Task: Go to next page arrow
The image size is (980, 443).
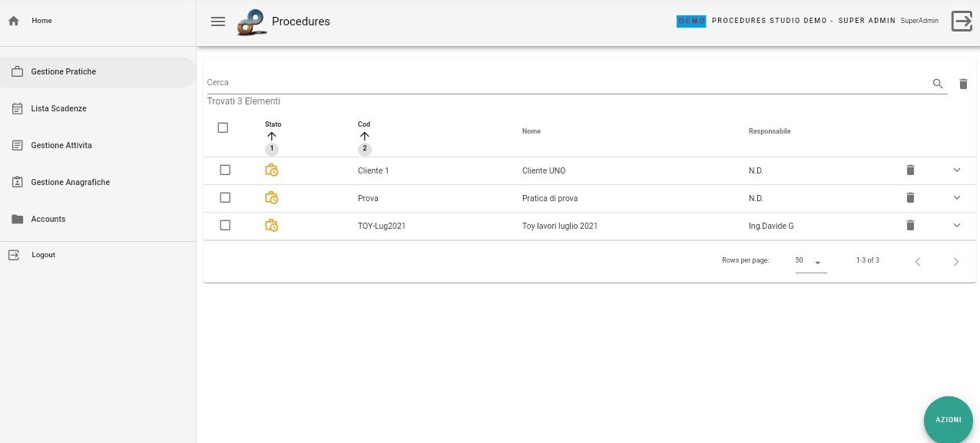Action: pos(956,262)
